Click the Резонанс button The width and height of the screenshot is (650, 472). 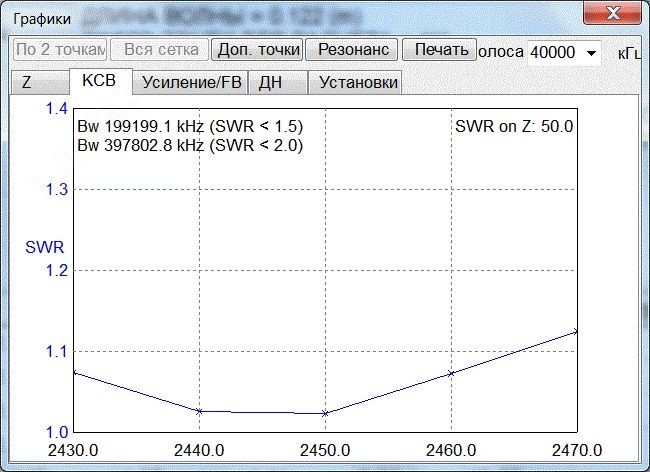pyautogui.click(x=352, y=50)
